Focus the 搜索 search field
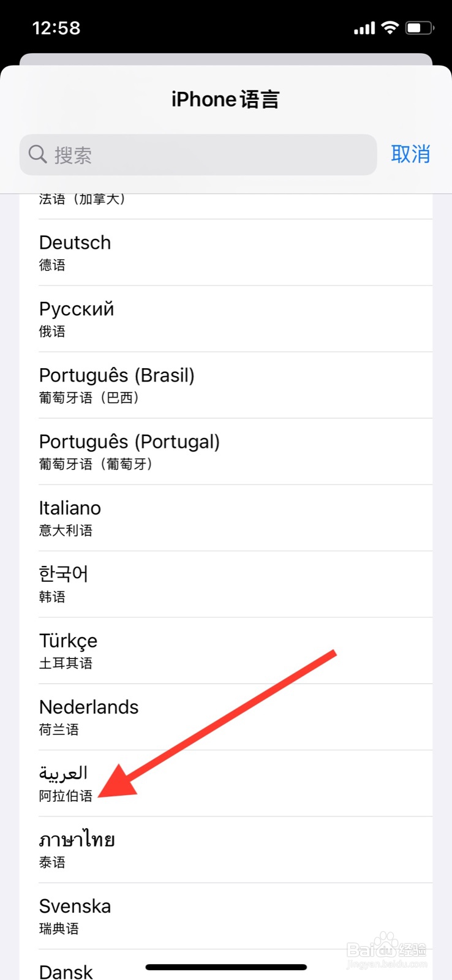 tap(198, 154)
